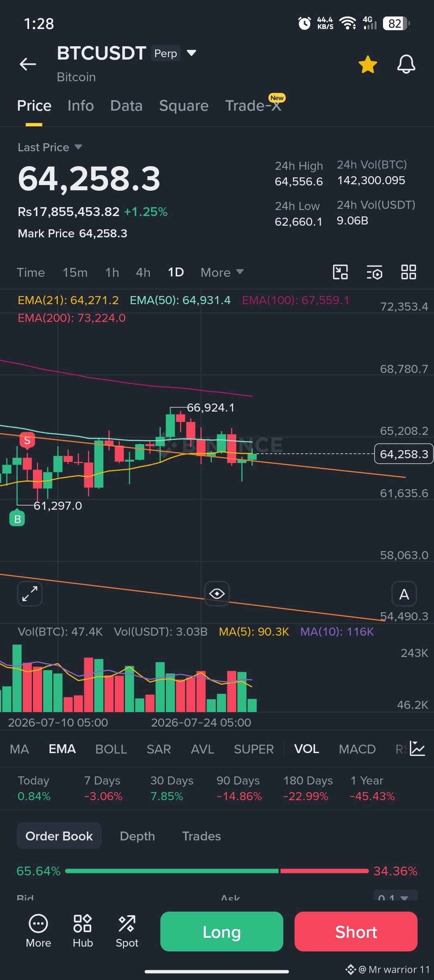Tap the MA(5): 90.3K volume label
The image size is (434, 980).
tap(254, 632)
